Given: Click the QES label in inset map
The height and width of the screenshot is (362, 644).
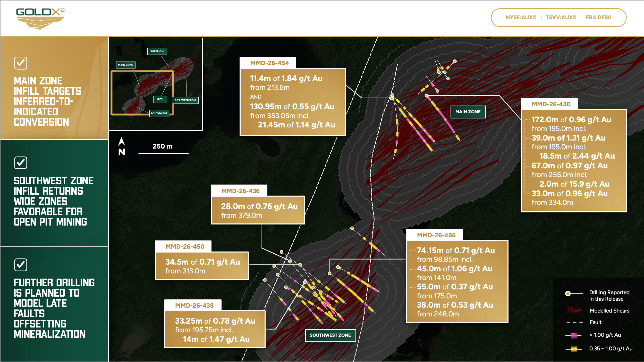Looking at the screenshot, I should [x=160, y=99].
